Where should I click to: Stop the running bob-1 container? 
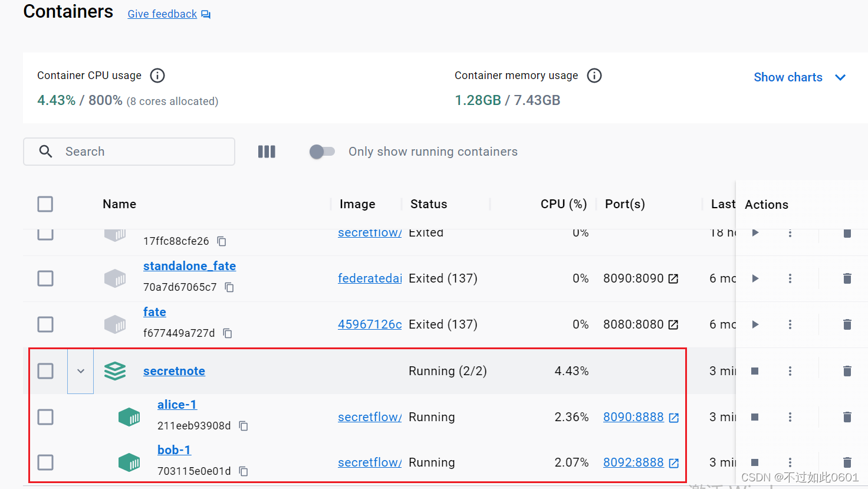pyautogui.click(x=755, y=462)
